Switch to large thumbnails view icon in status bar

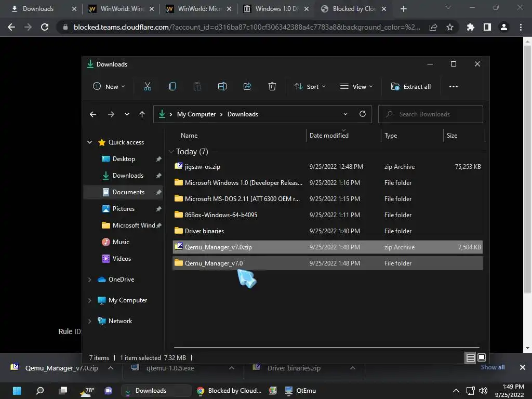coord(482,357)
